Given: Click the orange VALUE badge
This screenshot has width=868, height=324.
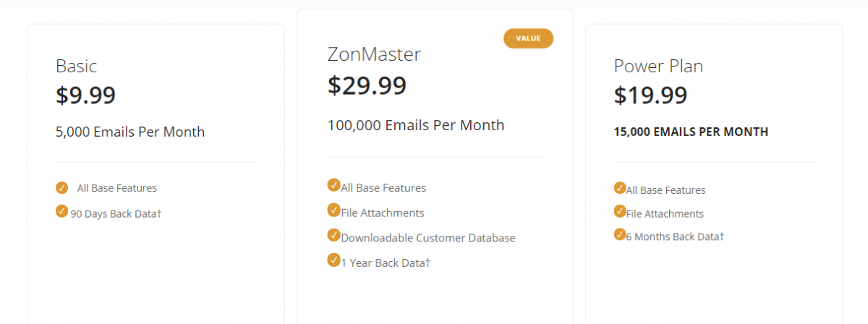Looking at the screenshot, I should point(528,38).
